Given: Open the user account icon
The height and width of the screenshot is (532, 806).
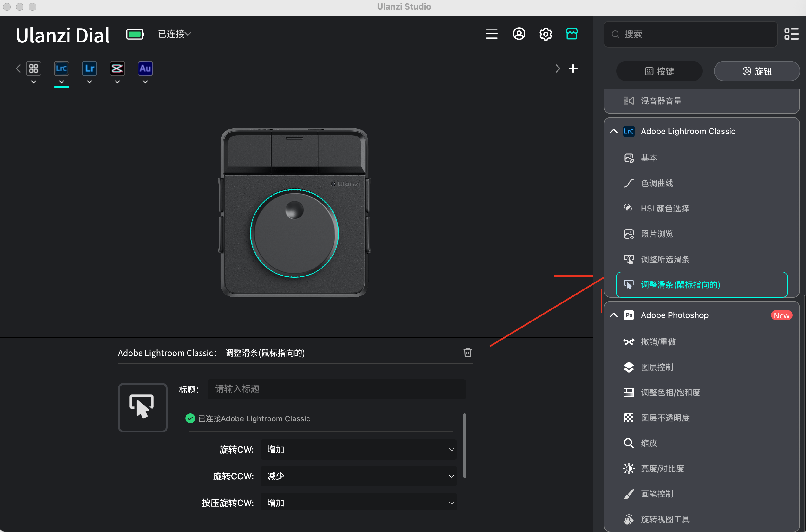Looking at the screenshot, I should coord(519,34).
